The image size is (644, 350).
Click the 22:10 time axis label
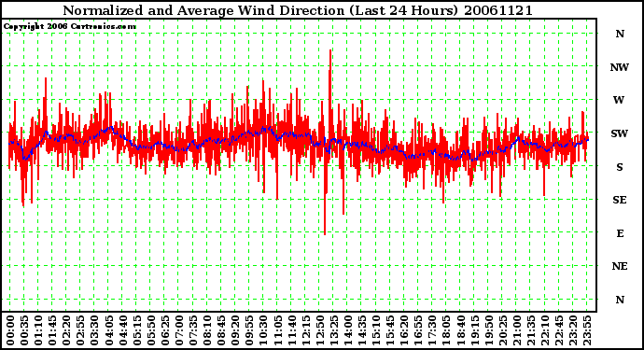coord(545,330)
